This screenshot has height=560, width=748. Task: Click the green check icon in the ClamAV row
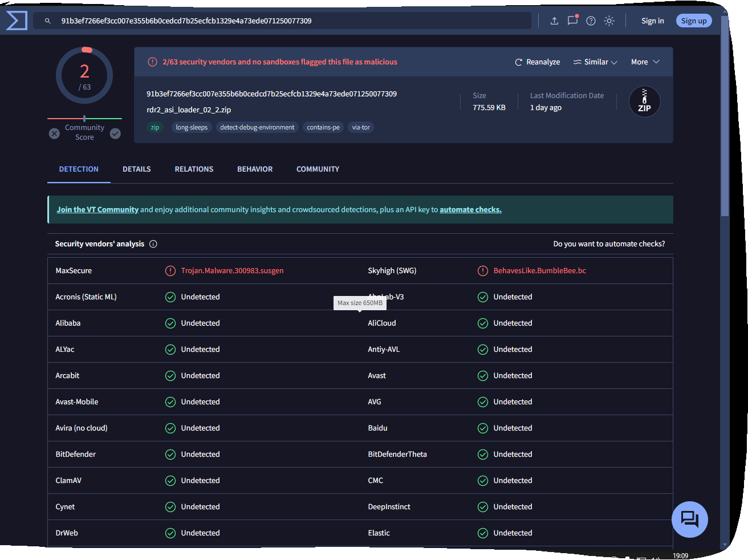[x=170, y=481]
